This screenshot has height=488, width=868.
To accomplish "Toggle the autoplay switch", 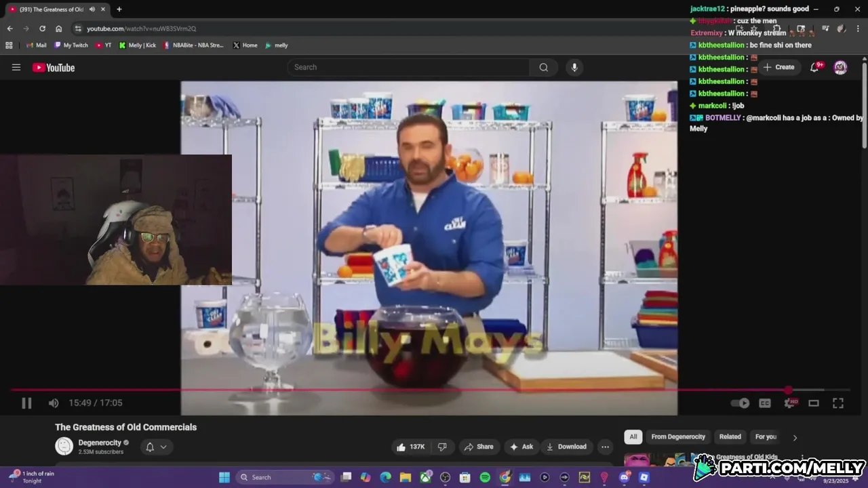I will 740,403.
